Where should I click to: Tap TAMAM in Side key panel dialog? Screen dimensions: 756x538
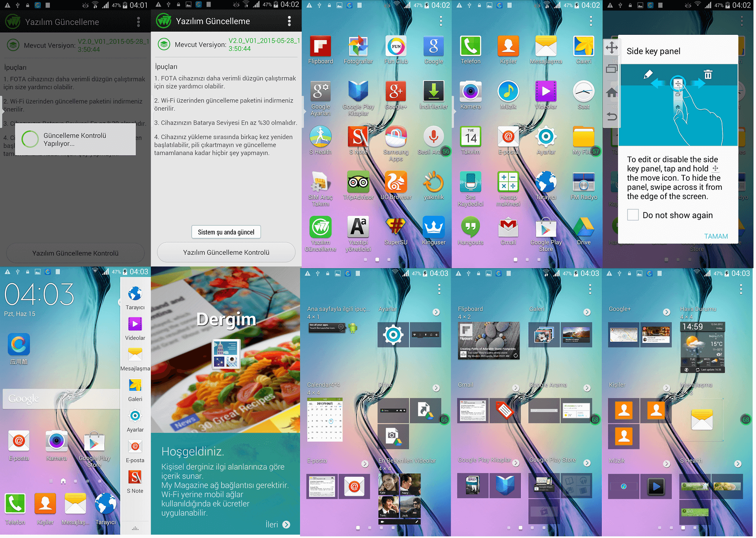point(716,236)
